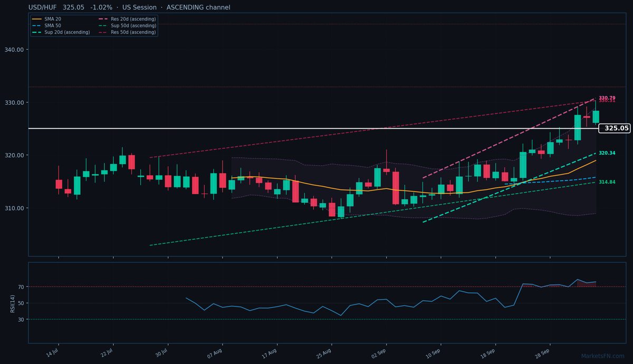The height and width of the screenshot is (364, 633).
Task: Click the '02 Sep' date label
Action: pos(379,353)
